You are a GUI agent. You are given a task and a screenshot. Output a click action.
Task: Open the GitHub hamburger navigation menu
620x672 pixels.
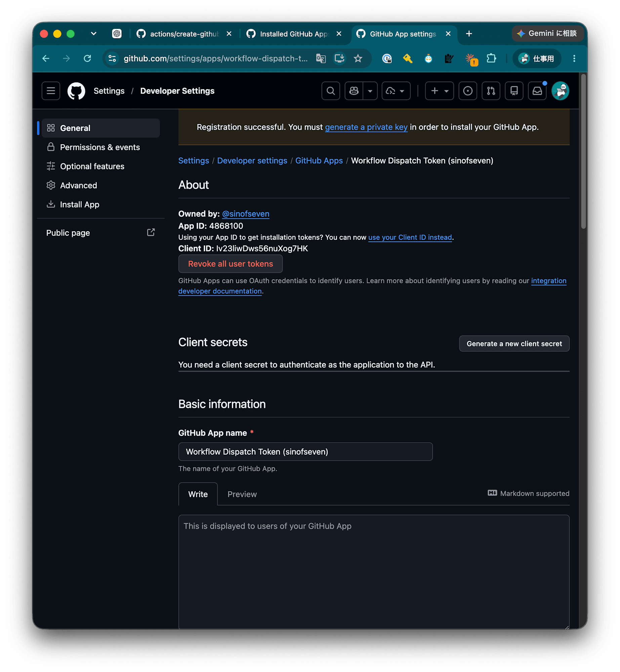pos(51,91)
